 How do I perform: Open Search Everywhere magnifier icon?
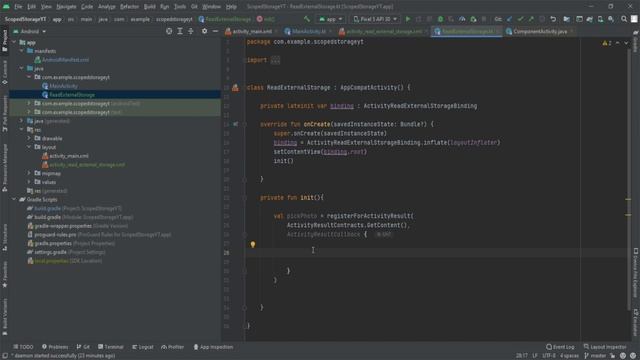click(624, 19)
